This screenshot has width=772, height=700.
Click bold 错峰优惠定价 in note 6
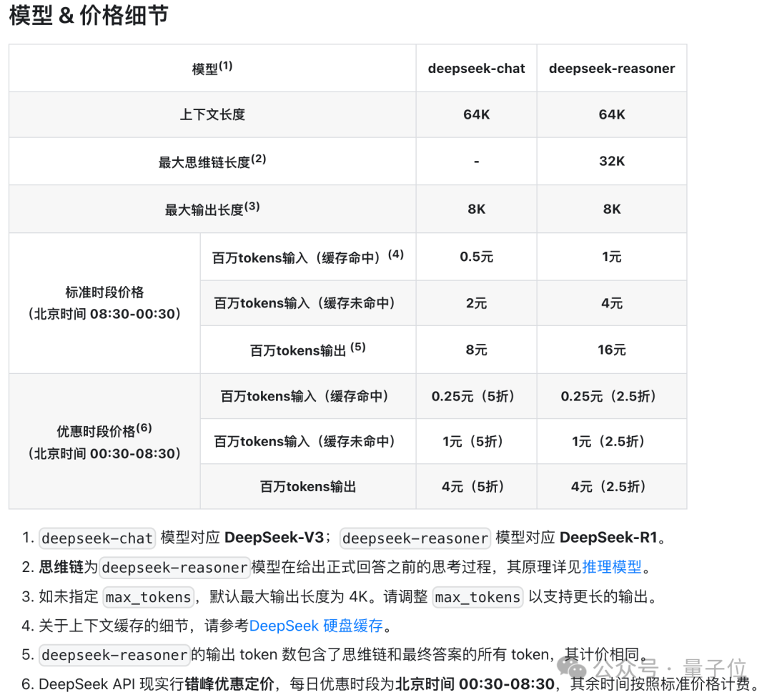tap(229, 684)
